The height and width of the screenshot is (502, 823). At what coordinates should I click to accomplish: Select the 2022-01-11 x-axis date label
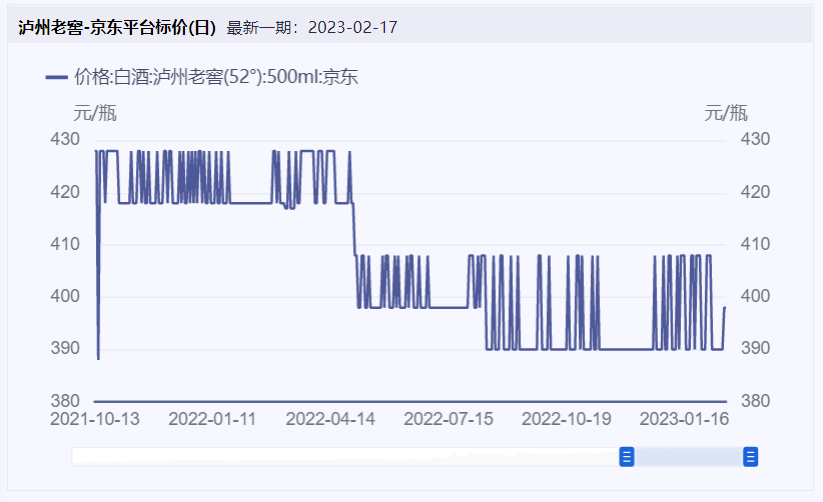[x=212, y=418]
